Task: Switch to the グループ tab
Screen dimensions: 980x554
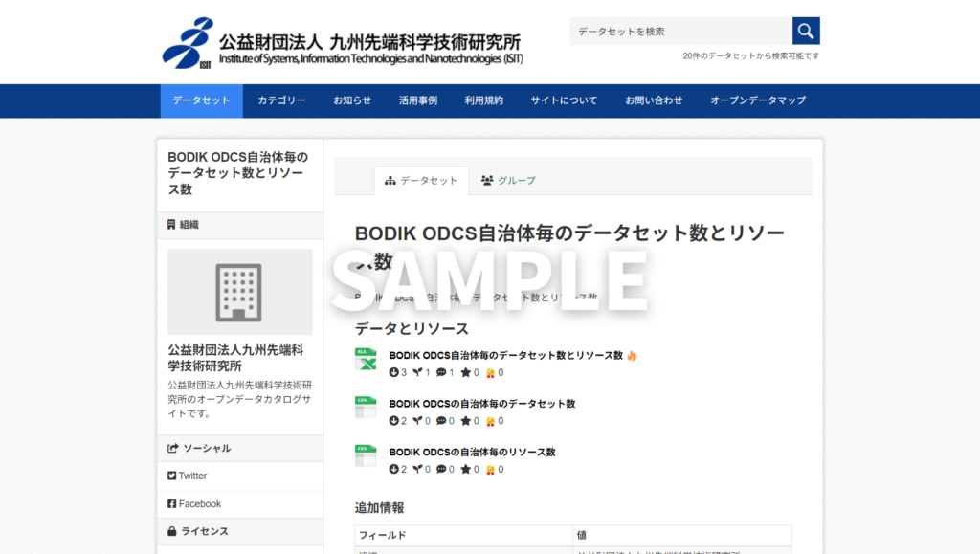Action: (x=508, y=181)
